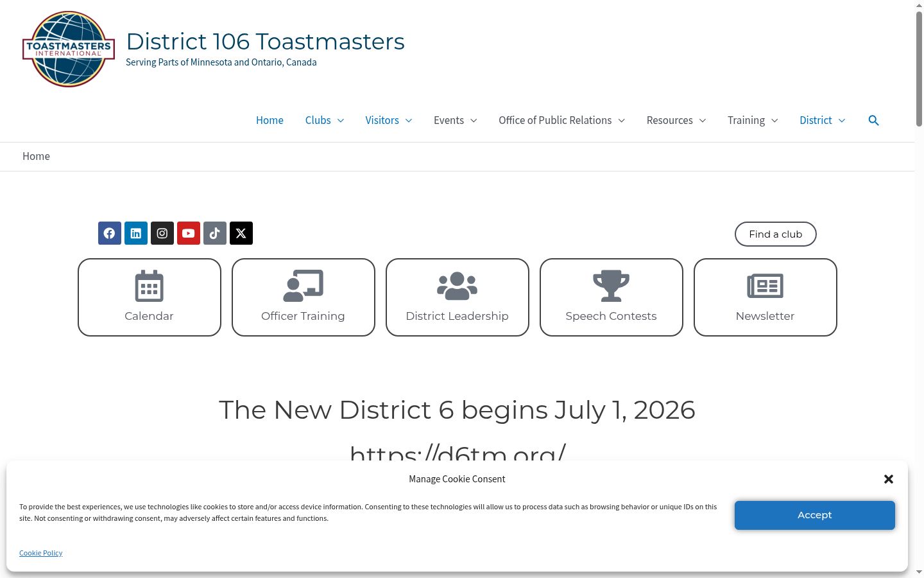Open the Cookie Policy link
The width and height of the screenshot is (924, 578).
click(41, 553)
